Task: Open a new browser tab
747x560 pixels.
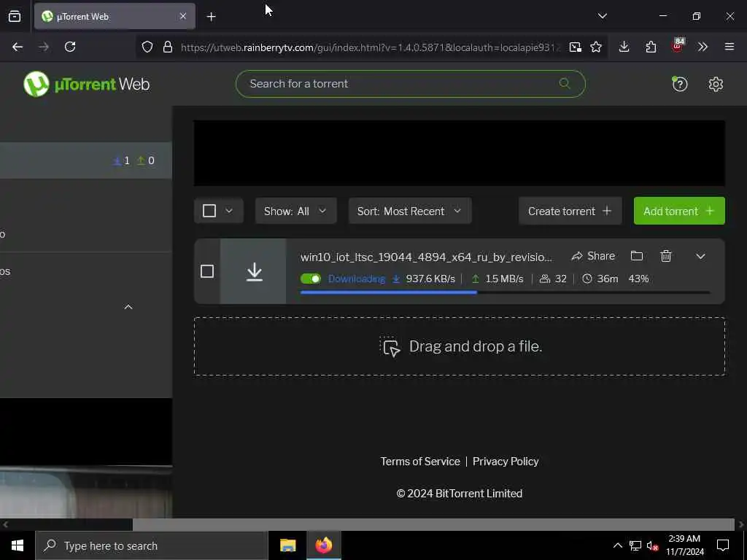Action: pyautogui.click(x=211, y=17)
